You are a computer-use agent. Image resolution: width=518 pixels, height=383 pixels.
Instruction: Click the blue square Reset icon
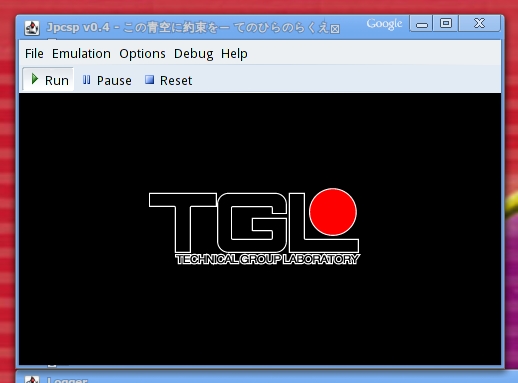click(x=149, y=80)
